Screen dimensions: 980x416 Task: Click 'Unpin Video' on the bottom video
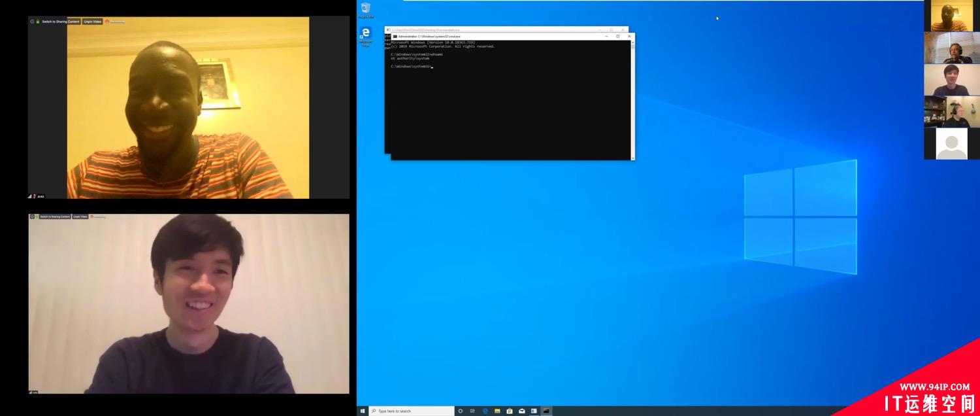(x=80, y=217)
